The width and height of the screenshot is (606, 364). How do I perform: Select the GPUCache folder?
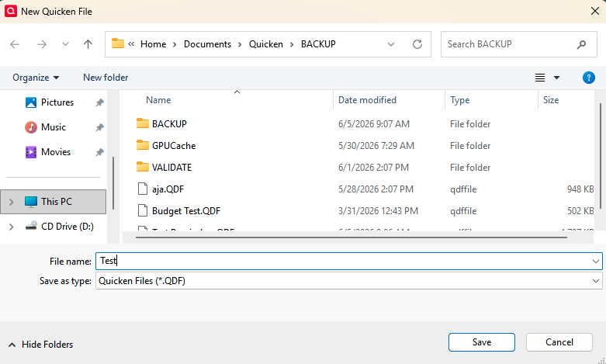[x=174, y=146]
